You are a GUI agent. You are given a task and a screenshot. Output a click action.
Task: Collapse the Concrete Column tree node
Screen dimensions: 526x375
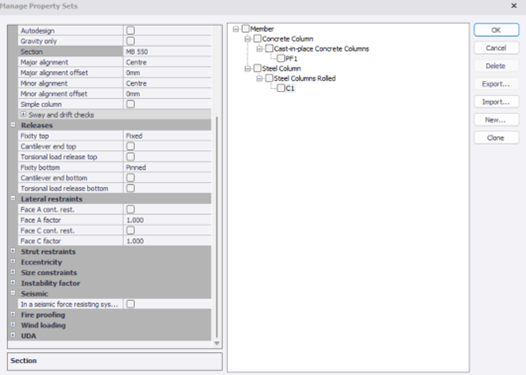click(248, 39)
